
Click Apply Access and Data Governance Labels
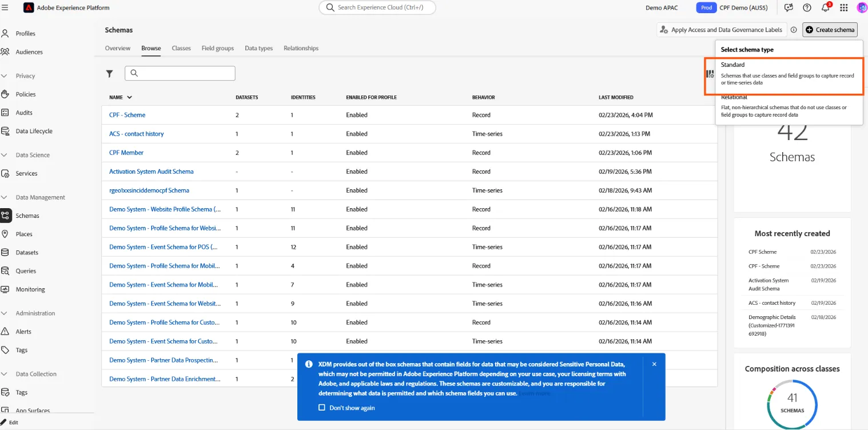(x=721, y=30)
